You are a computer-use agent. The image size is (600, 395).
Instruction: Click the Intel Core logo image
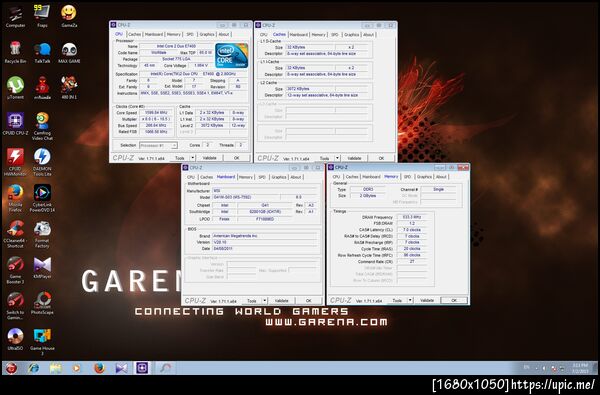232,56
